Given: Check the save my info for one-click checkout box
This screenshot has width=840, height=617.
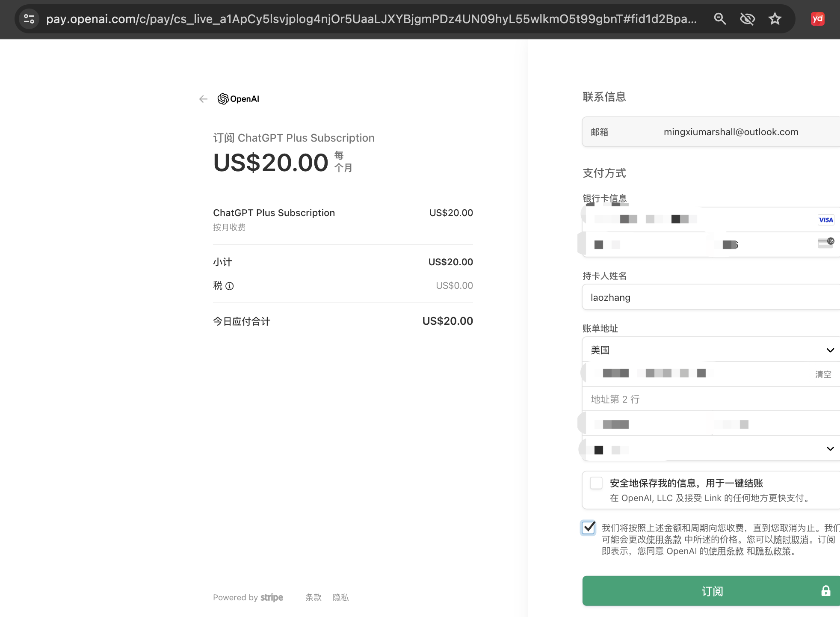Looking at the screenshot, I should [x=596, y=483].
